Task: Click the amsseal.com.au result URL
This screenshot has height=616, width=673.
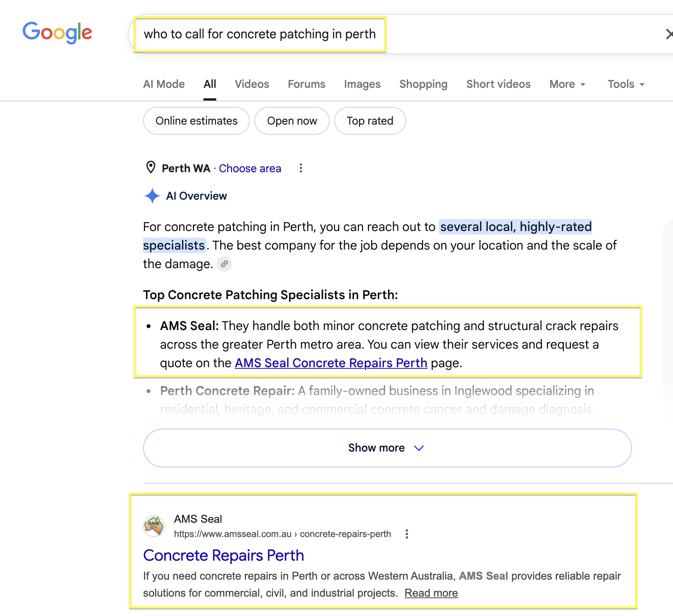Action: click(282, 534)
